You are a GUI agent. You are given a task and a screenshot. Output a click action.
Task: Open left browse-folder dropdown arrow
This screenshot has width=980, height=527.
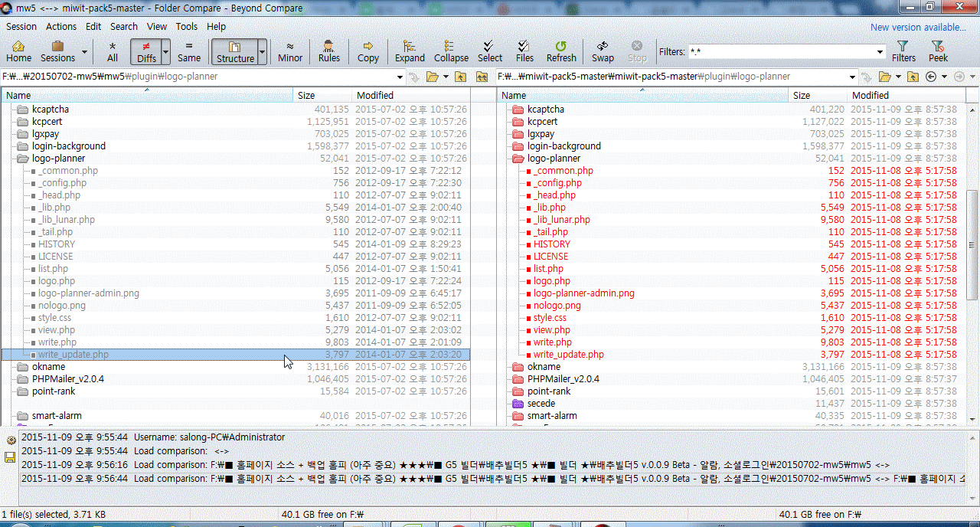pyautogui.click(x=445, y=77)
